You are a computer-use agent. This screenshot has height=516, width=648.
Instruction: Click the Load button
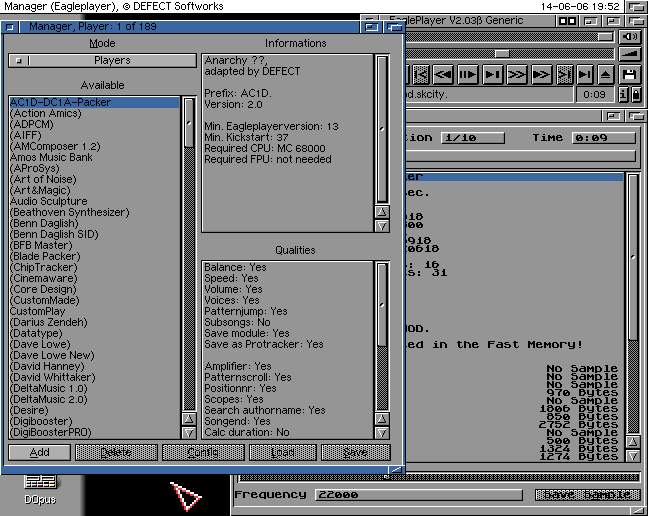tap(283, 452)
